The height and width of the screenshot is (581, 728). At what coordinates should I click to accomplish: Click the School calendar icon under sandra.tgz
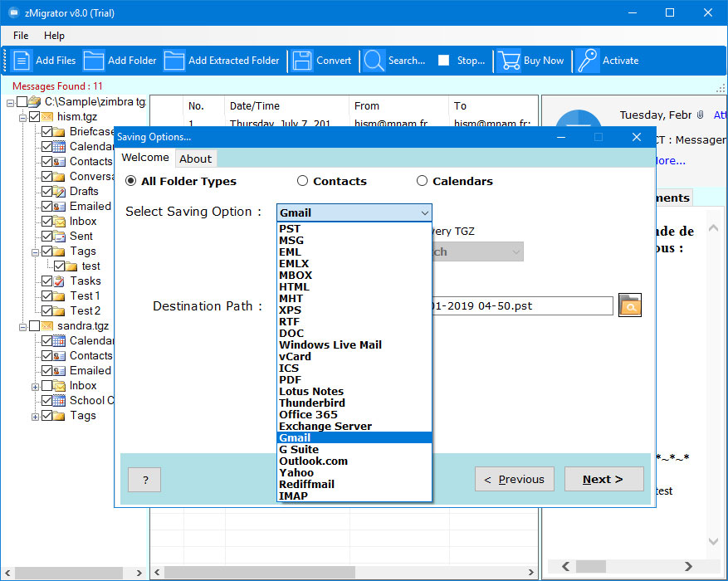pyautogui.click(x=59, y=401)
